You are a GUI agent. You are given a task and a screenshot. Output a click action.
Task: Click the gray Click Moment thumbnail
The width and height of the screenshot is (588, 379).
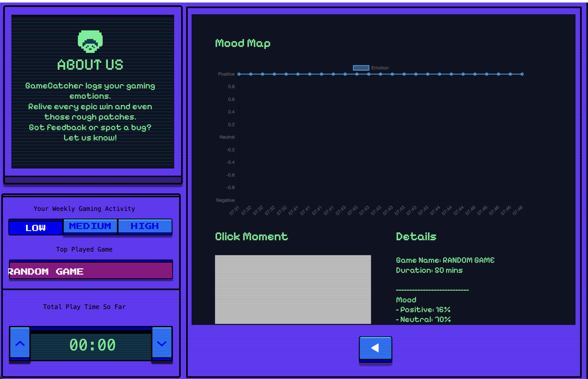293,289
